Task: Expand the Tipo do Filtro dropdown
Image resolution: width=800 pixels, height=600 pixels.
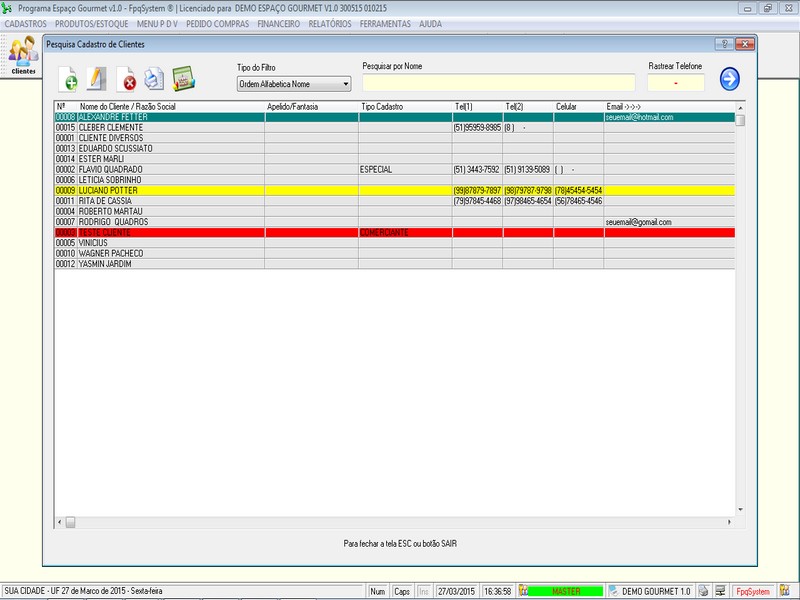Action: click(x=345, y=84)
